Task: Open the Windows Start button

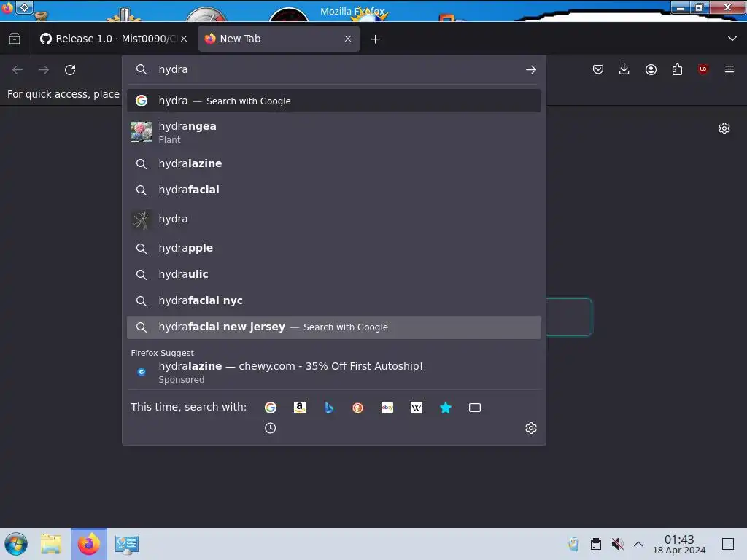Action: 16,544
